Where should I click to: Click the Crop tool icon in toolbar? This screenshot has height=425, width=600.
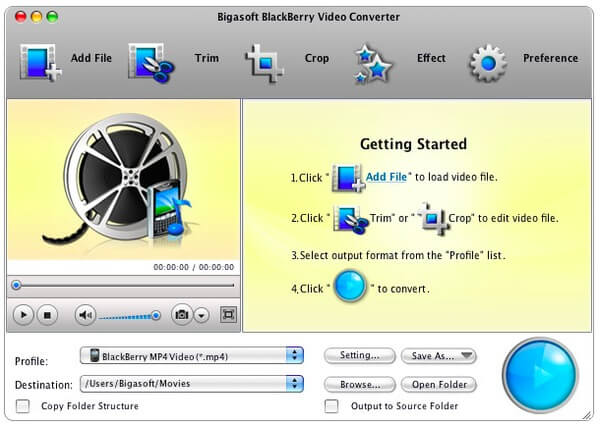click(x=264, y=63)
